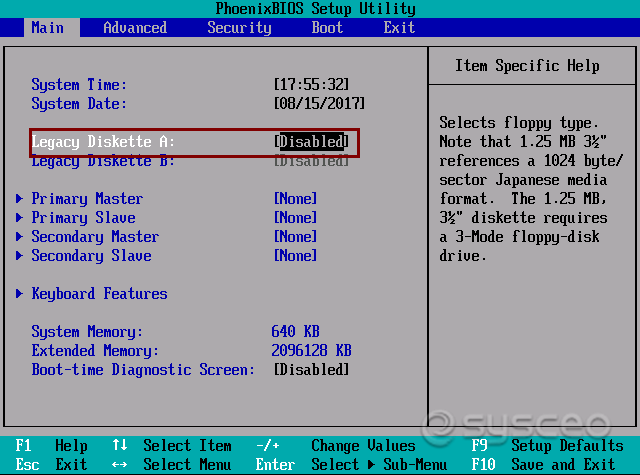This screenshot has width=640, height=475.
Task: Click the -/+ Change Values hint
Action: coord(336,446)
